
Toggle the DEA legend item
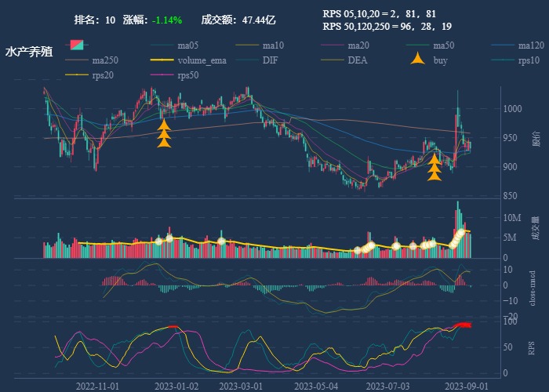click(356, 60)
